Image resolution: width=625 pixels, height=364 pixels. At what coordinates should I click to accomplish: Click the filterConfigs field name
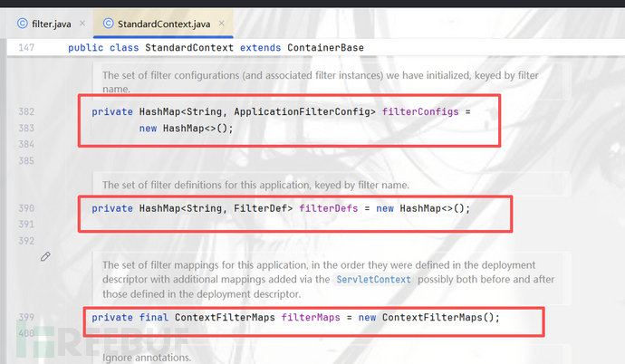(x=419, y=111)
